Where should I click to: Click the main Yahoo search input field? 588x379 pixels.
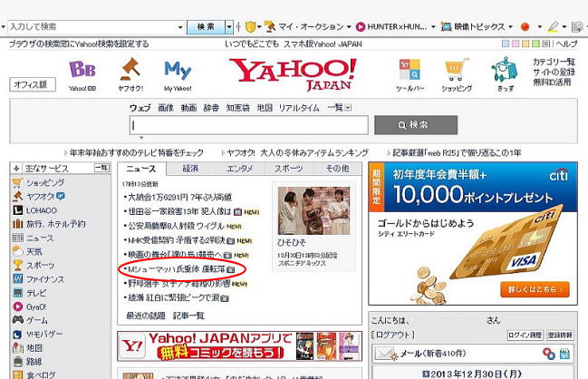(x=249, y=125)
